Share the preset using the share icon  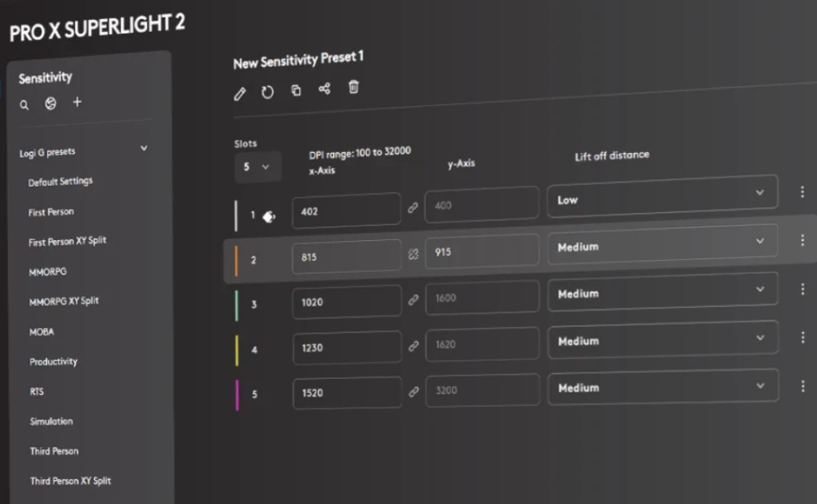tap(324, 89)
